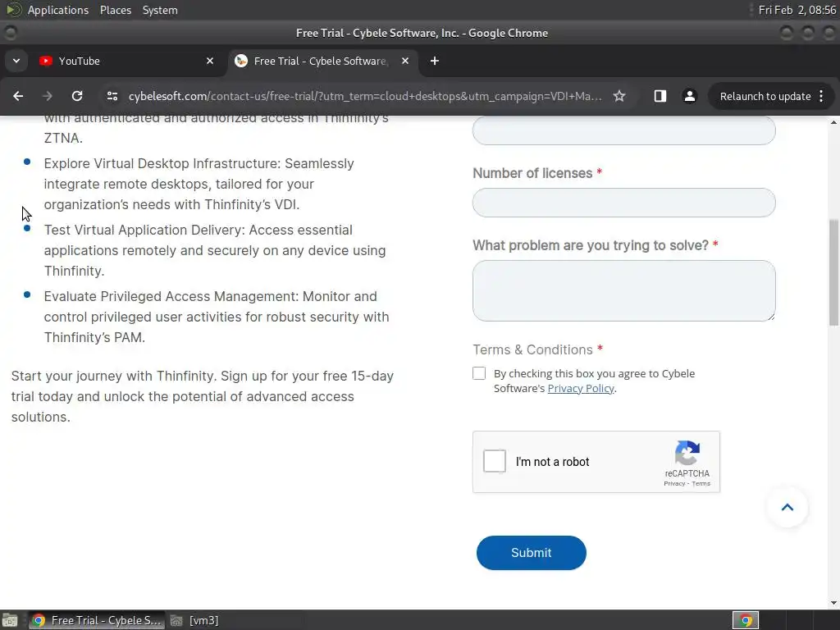Screen dimensions: 840x630
Task: Expand the tab search dropdown arrow
Action: pyautogui.click(x=16, y=61)
